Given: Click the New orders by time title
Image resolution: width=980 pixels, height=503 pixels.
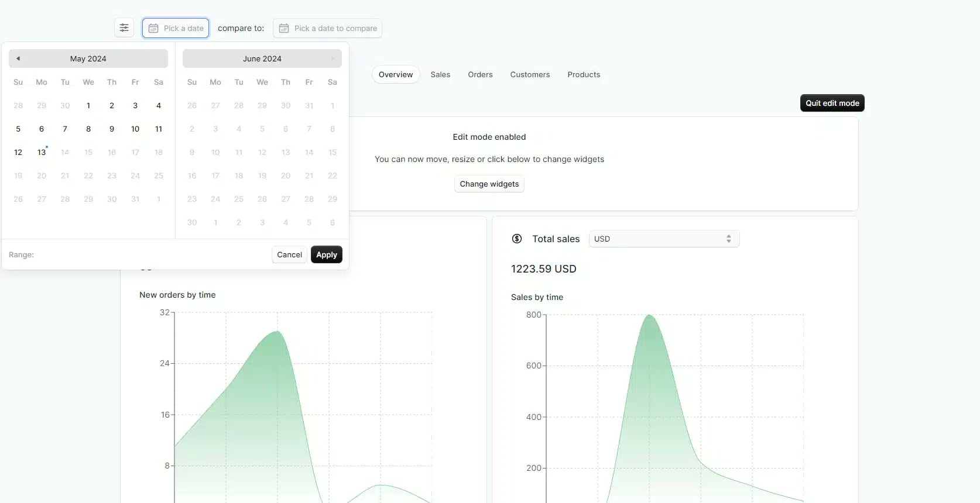Looking at the screenshot, I should coord(177,295).
